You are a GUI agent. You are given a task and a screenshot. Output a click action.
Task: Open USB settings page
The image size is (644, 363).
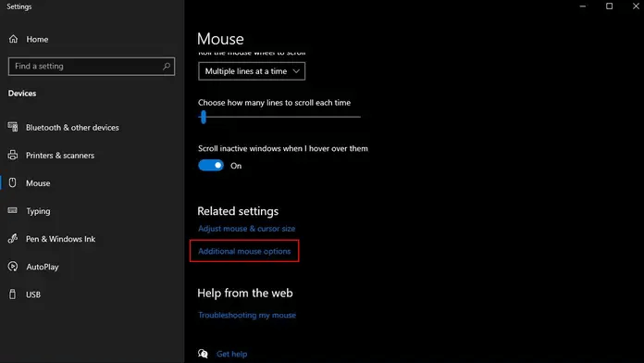[33, 294]
